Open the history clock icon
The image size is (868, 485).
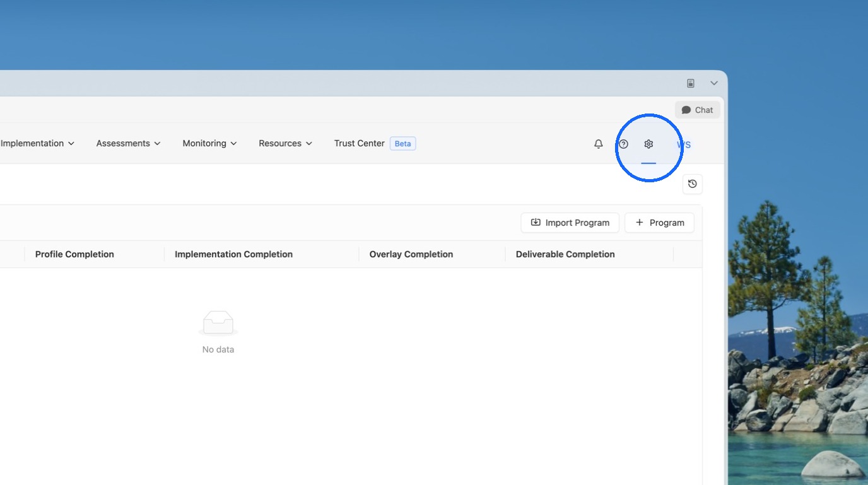(x=693, y=184)
